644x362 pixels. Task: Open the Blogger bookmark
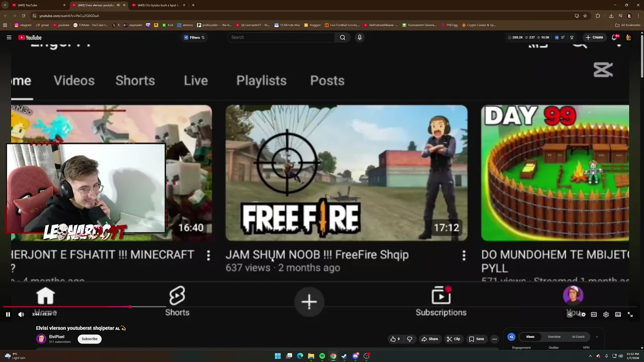[x=312, y=25]
